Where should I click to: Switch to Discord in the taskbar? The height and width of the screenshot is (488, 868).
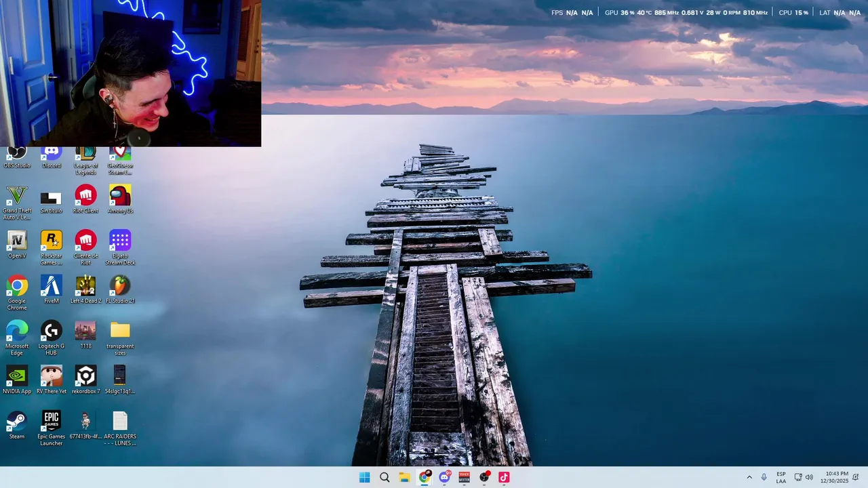pos(444,477)
